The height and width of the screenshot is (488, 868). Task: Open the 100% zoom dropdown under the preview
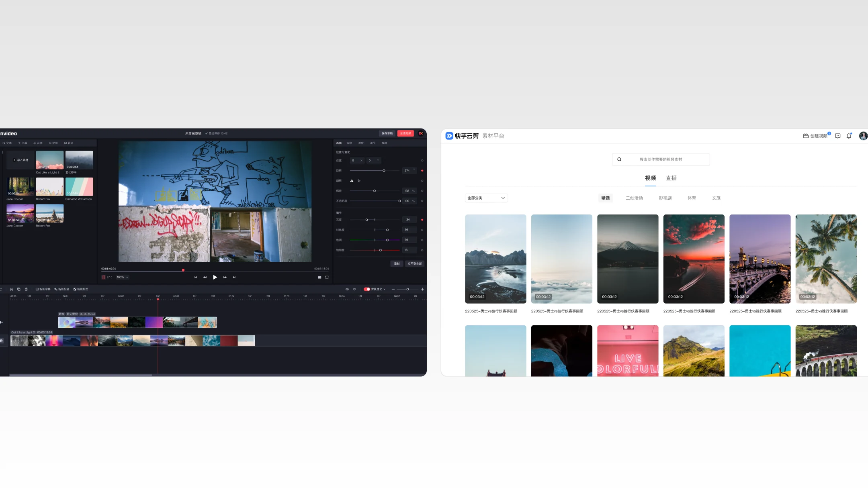coord(123,277)
